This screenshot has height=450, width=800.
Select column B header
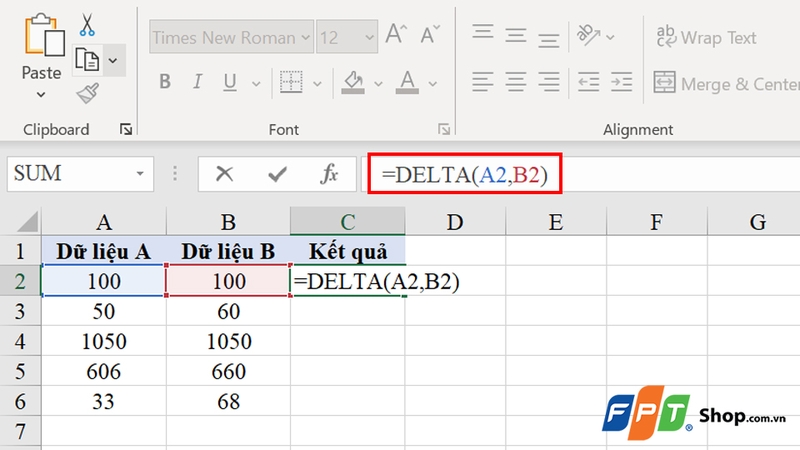[228, 222]
